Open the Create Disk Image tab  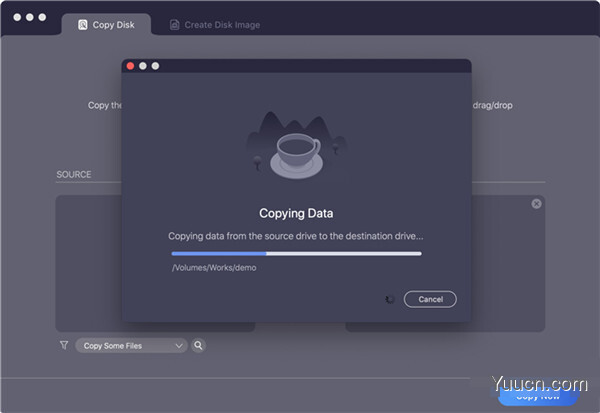pos(215,25)
